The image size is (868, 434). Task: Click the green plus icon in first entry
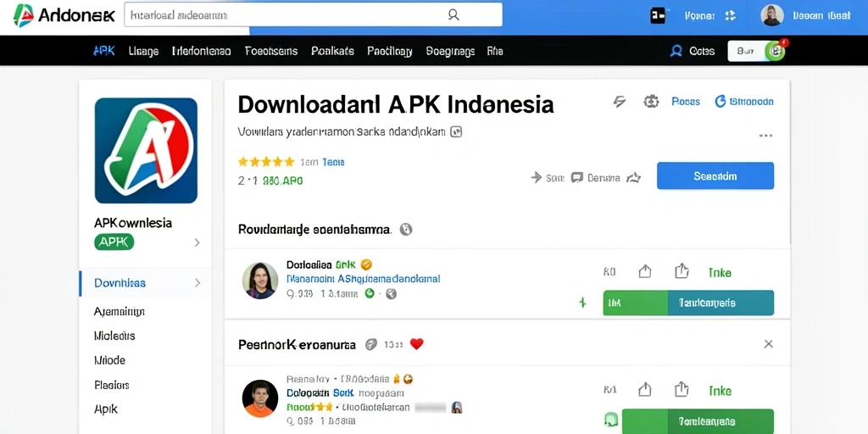click(582, 303)
